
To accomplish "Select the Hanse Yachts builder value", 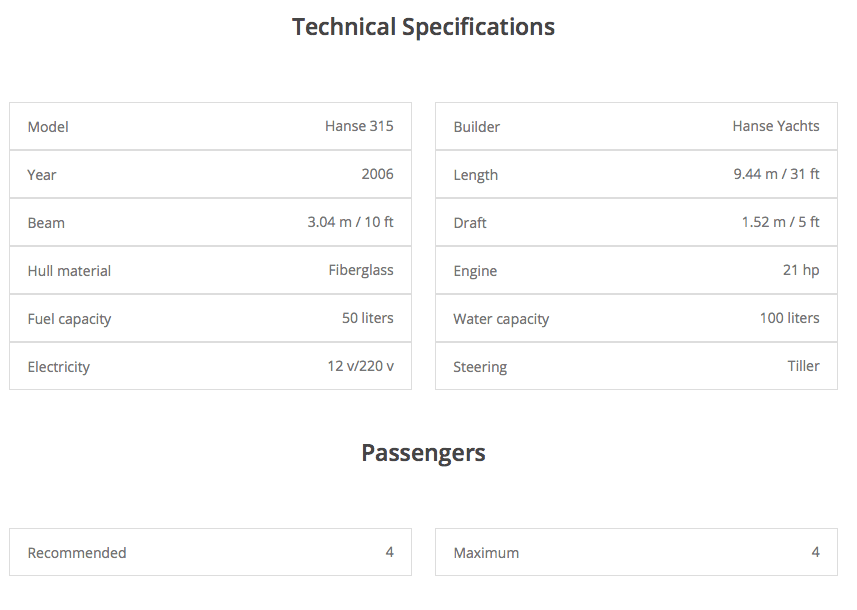I will point(775,126).
